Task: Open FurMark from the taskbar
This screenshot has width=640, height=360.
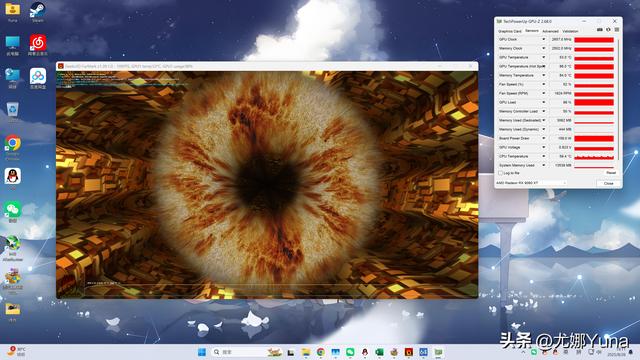Action: click(x=409, y=352)
